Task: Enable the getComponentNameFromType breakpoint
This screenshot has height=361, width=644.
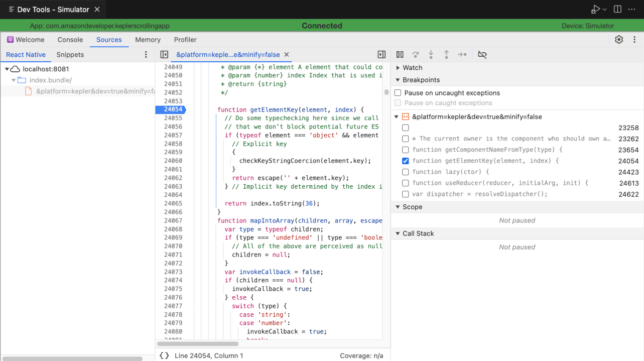Action: (x=406, y=150)
